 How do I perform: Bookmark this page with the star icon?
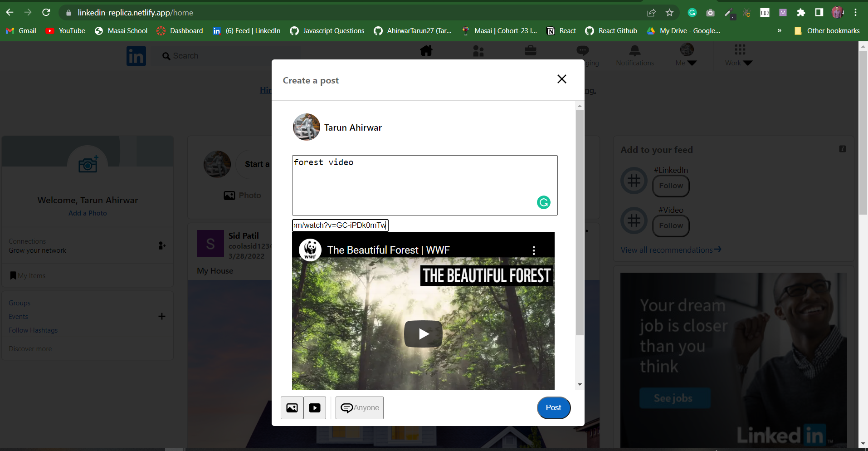pos(669,13)
